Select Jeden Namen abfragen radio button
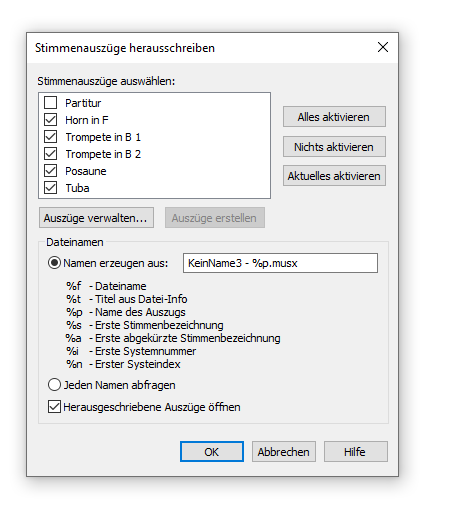This screenshot has width=464, height=513. (x=54, y=385)
